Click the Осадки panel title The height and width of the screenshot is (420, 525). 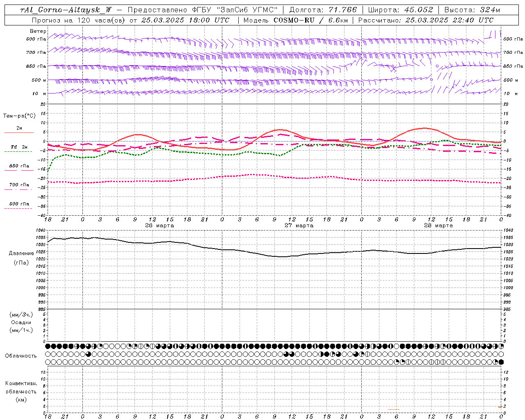pyautogui.click(x=21, y=322)
